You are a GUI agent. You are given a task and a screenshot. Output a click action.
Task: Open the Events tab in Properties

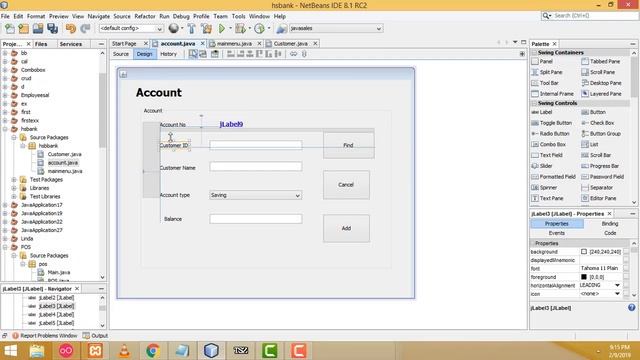[x=557, y=233]
